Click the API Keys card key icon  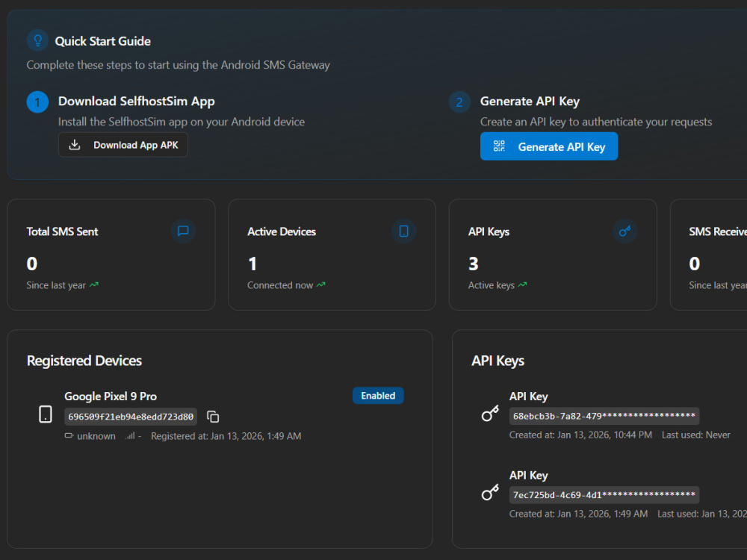pyautogui.click(x=624, y=231)
